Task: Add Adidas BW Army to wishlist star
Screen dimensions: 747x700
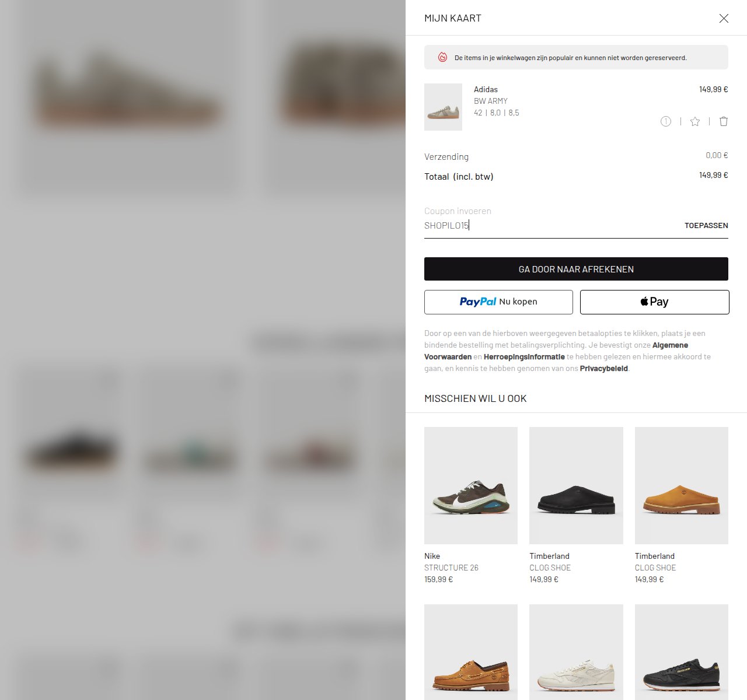Action: (x=695, y=121)
